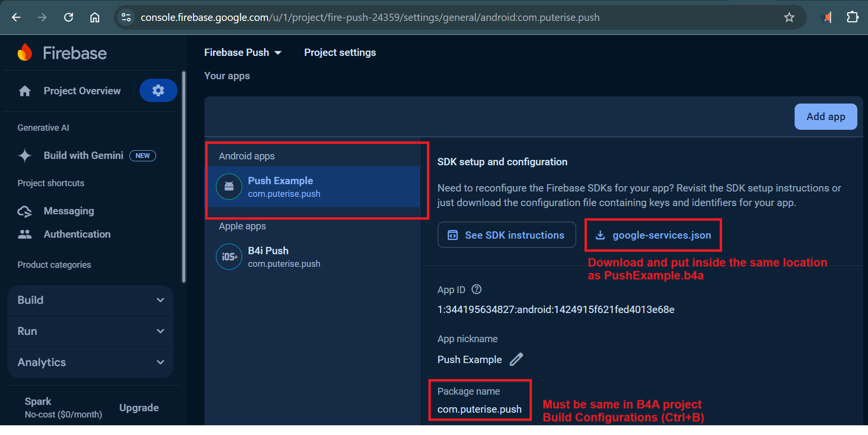Click the Gemini sparkle icon
The image size is (868, 435).
point(25,156)
